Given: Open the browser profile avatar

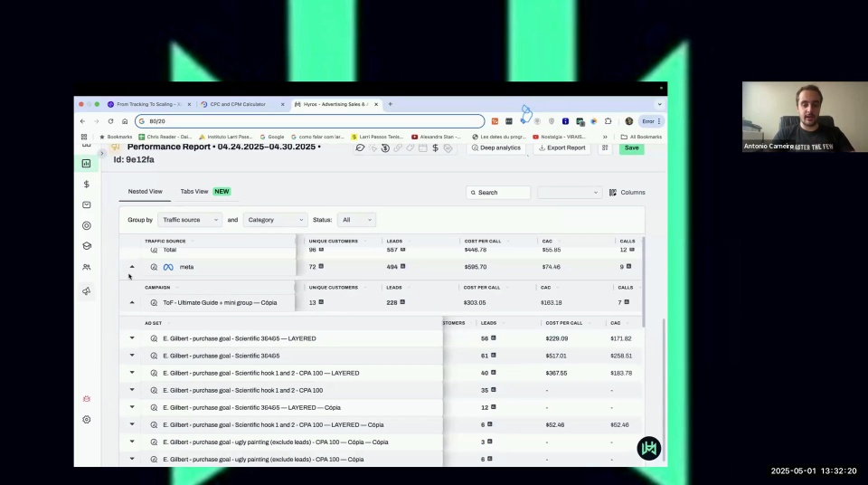Looking at the screenshot, I should [629, 121].
